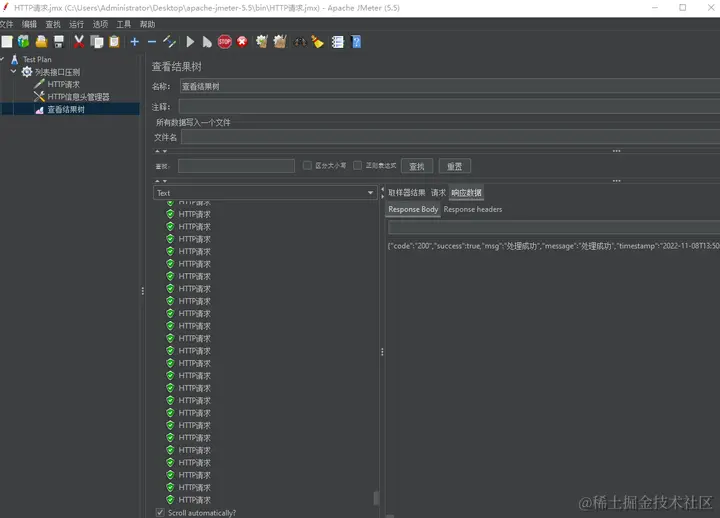The image size is (720, 518).
Task: Enable the 区分大小写 checkbox
Action: pos(307,165)
